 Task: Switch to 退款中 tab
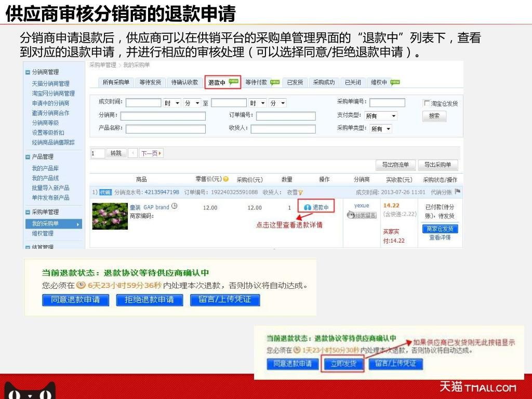point(222,83)
